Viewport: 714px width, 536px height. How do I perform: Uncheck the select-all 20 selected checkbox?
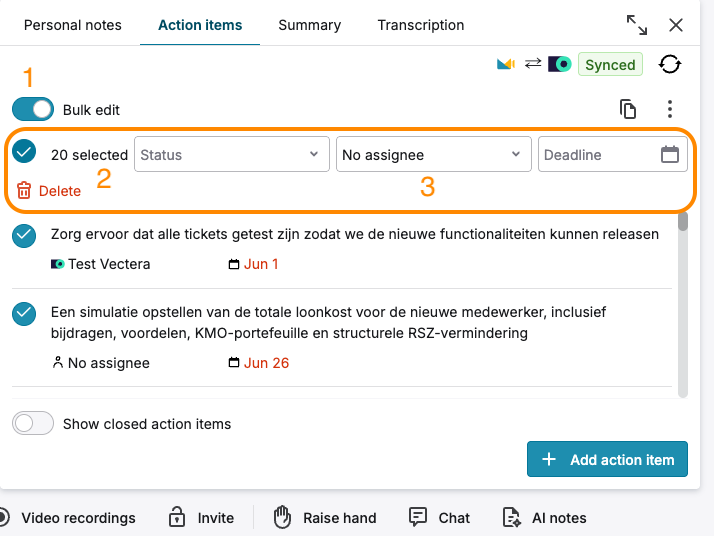24,151
